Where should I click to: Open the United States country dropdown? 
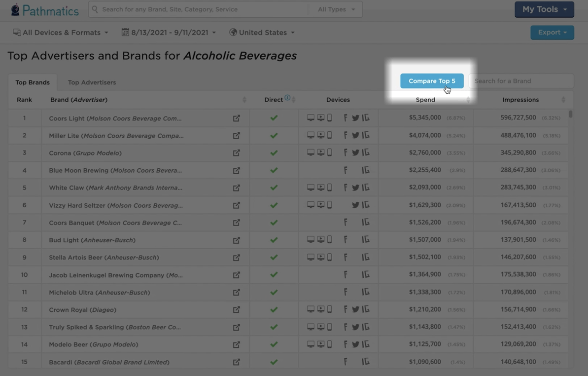pos(262,32)
